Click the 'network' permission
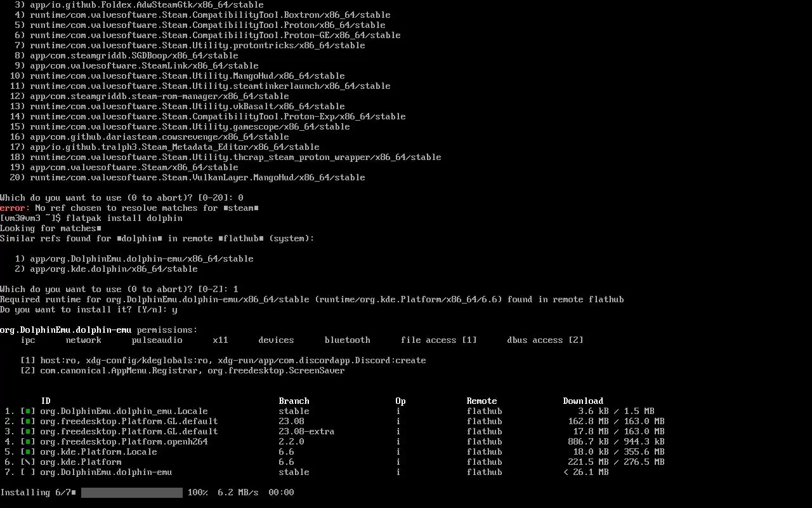812x508 pixels. click(84, 340)
